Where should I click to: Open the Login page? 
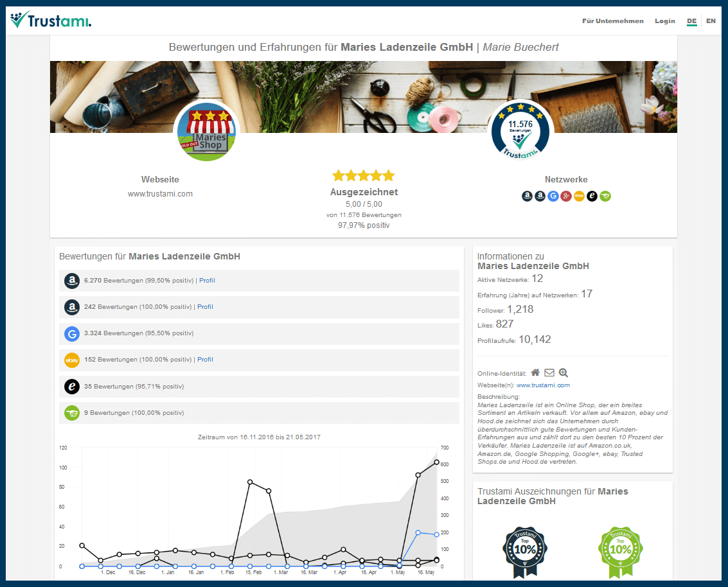[665, 21]
